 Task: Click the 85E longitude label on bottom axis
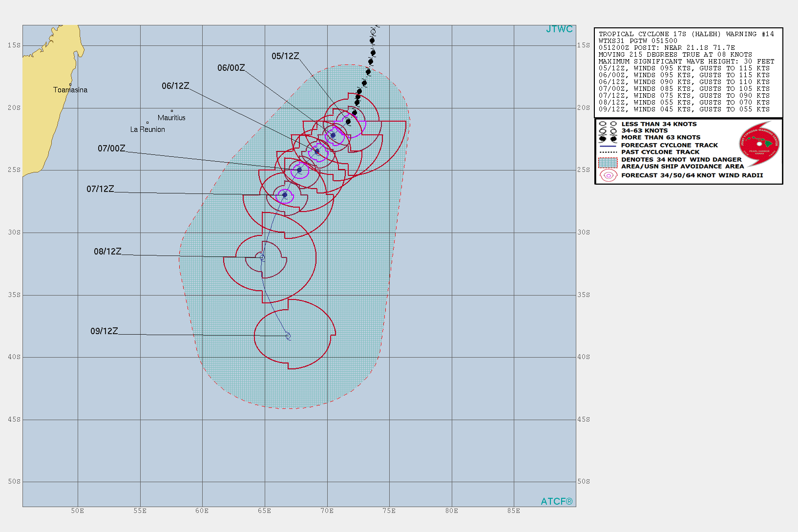[x=514, y=511]
